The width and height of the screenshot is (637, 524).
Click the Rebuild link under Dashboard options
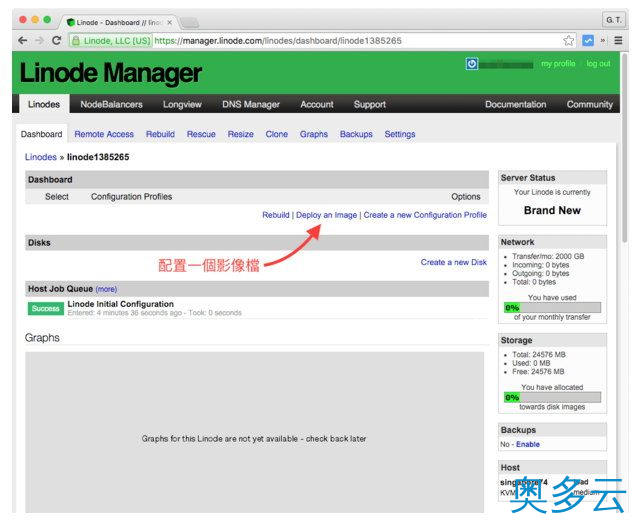276,215
